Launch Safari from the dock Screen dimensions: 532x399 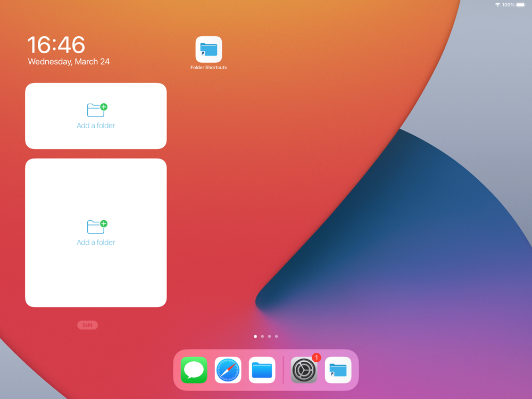tap(228, 370)
